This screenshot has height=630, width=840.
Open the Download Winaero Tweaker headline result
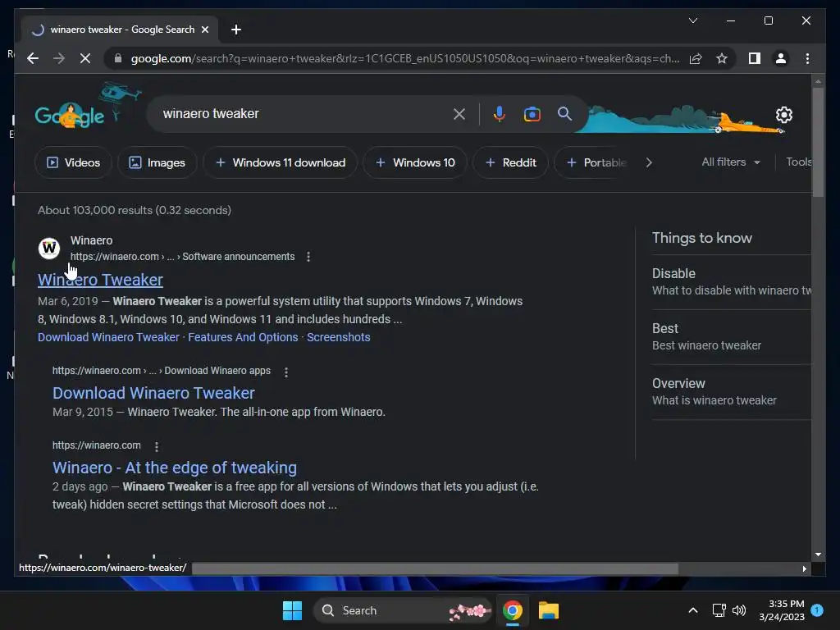153,393
